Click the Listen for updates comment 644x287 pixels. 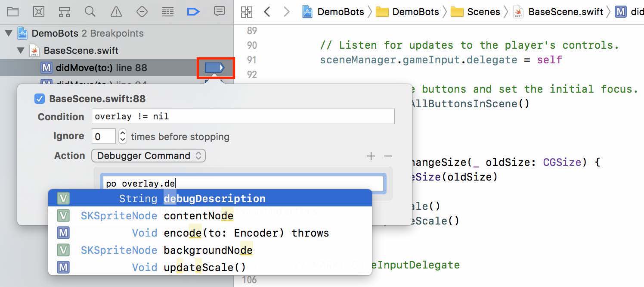pos(470,45)
